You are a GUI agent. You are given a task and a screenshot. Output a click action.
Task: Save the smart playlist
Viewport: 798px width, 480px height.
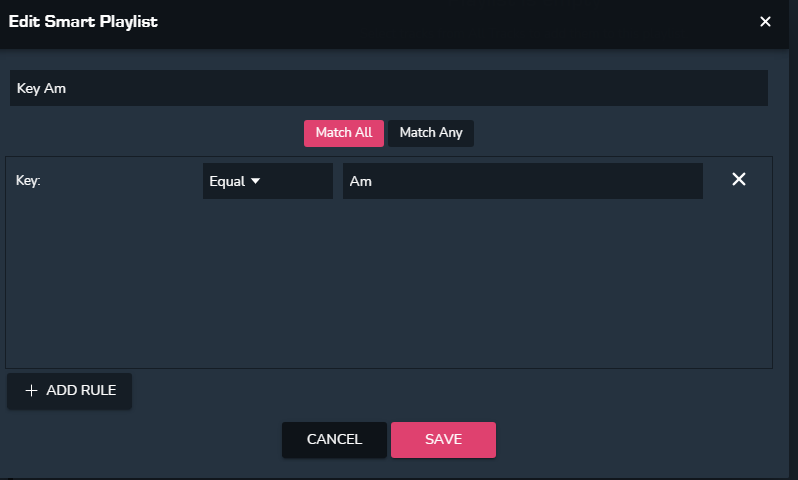click(x=443, y=440)
